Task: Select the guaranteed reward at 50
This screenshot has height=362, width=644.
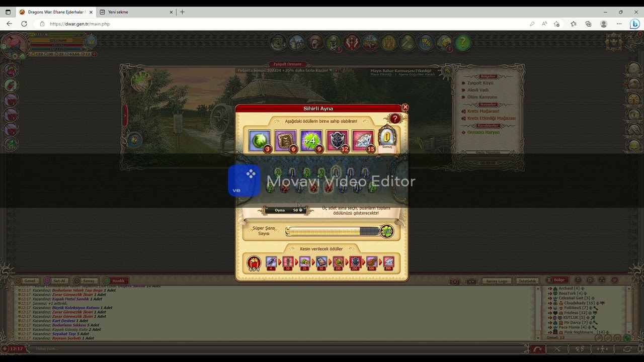Action: click(321, 263)
